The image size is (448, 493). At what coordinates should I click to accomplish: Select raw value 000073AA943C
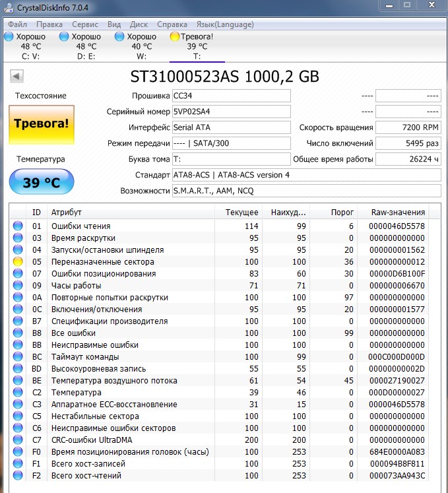[x=397, y=476]
